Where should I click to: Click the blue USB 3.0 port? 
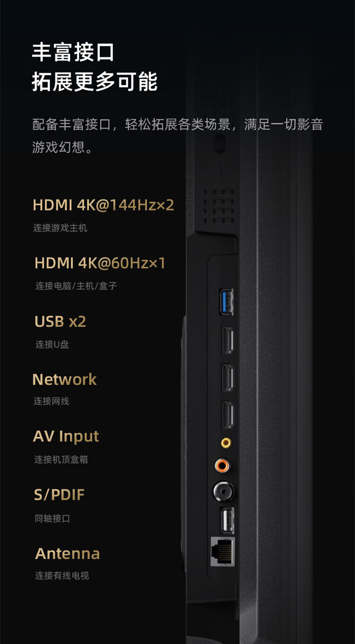click(226, 302)
